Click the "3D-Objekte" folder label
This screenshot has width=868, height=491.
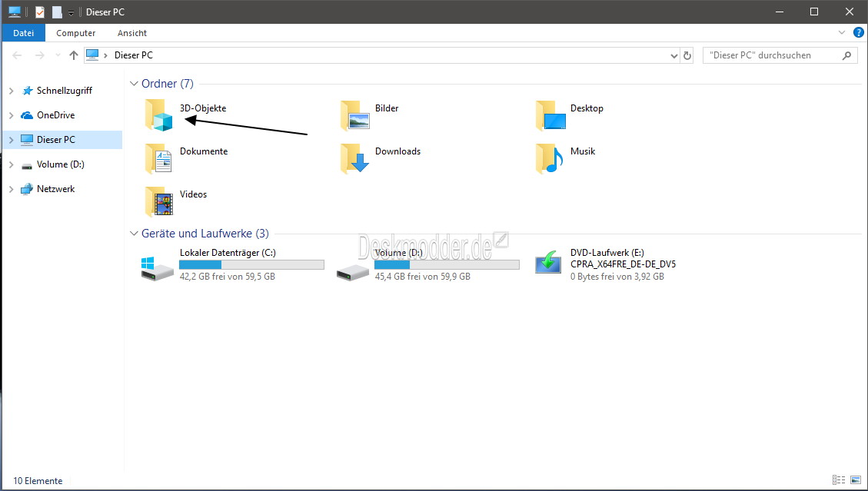click(x=203, y=108)
